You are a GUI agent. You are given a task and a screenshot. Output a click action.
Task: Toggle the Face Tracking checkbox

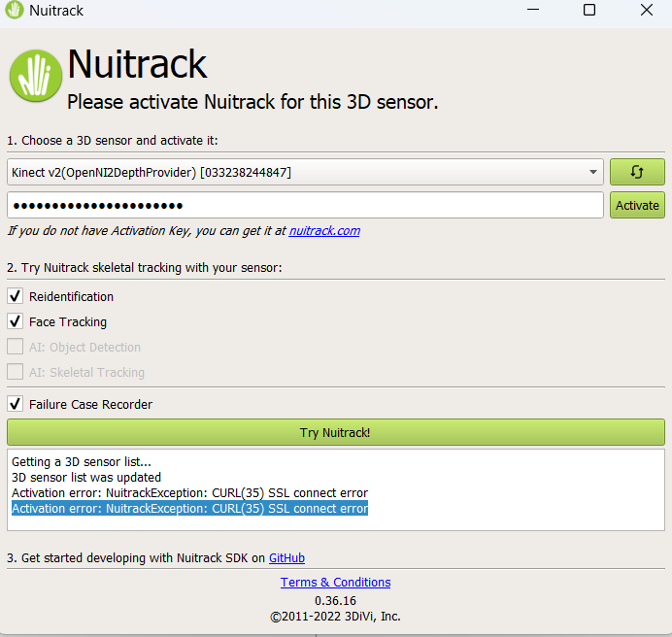15,321
